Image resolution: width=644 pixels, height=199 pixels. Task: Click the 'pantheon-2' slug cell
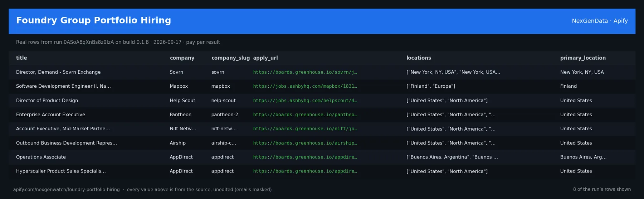(225, 115)
